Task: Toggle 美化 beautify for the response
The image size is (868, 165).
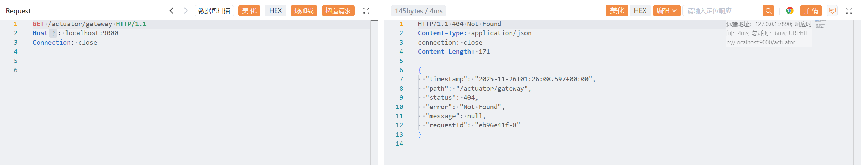Action: coord(617,11)
